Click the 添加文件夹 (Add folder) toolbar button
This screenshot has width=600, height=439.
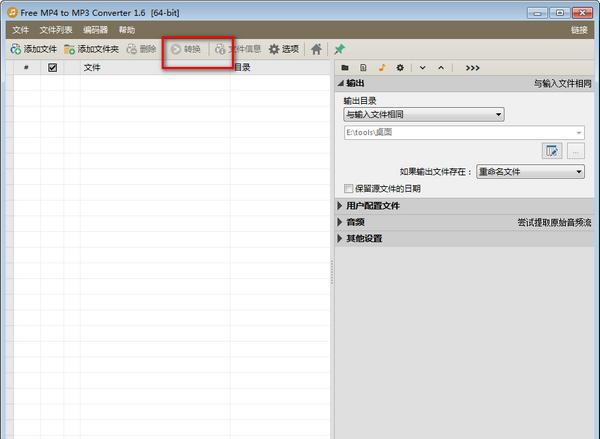tap(91, 49)
